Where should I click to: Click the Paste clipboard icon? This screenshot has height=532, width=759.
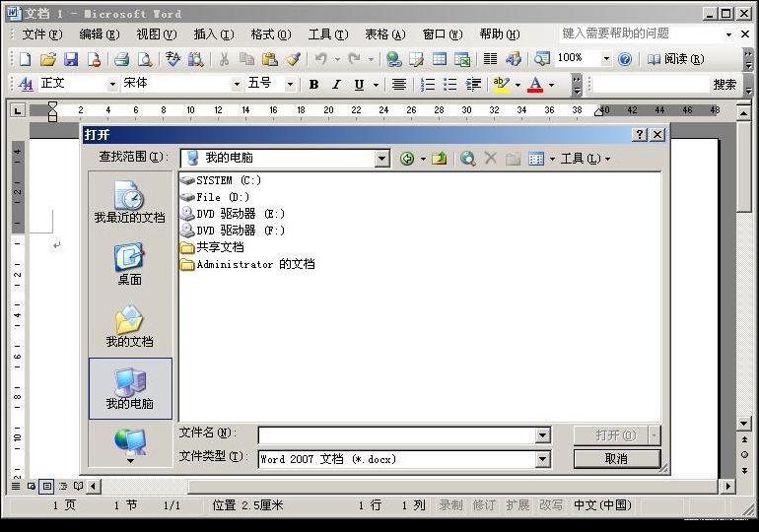coord(270,59)
